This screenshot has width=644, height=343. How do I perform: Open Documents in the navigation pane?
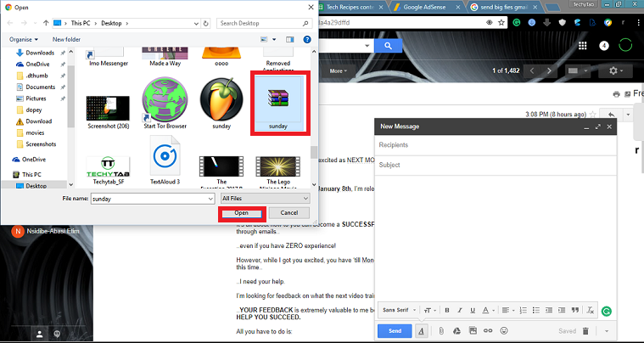[x=40, y=87]
